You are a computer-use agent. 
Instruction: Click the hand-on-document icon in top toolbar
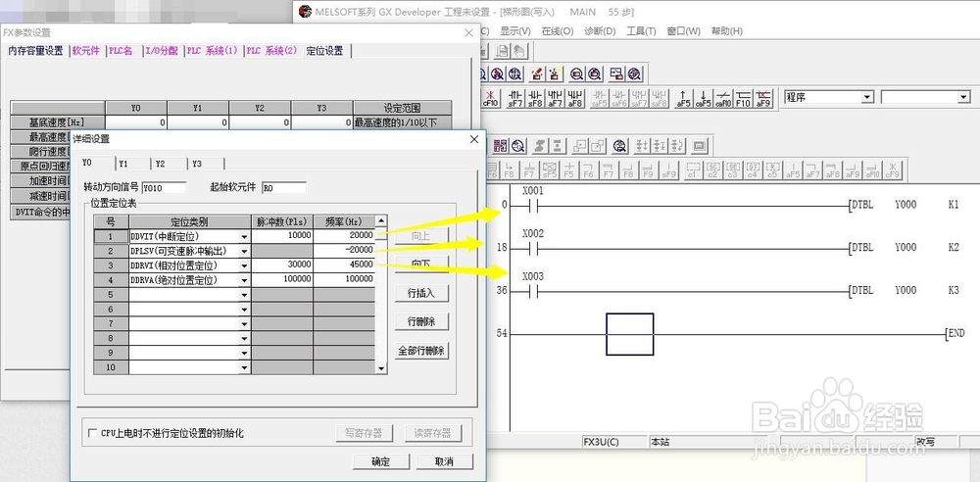point(519,51)
